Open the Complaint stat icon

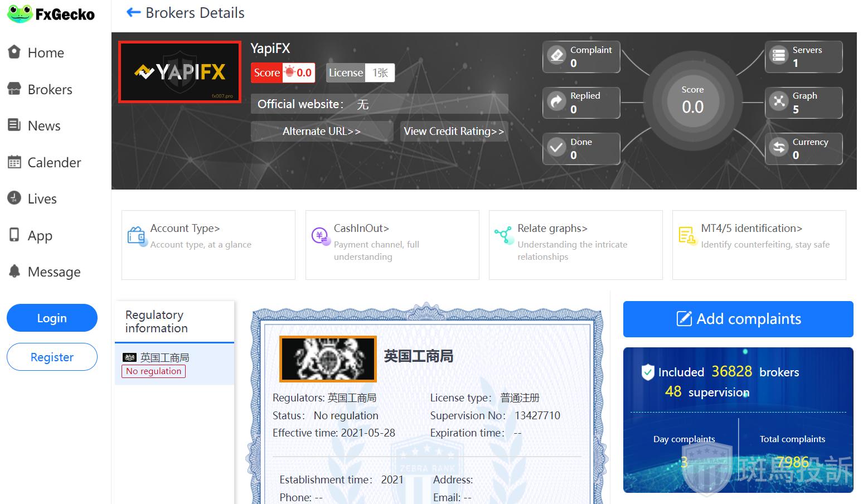point(556,56)
